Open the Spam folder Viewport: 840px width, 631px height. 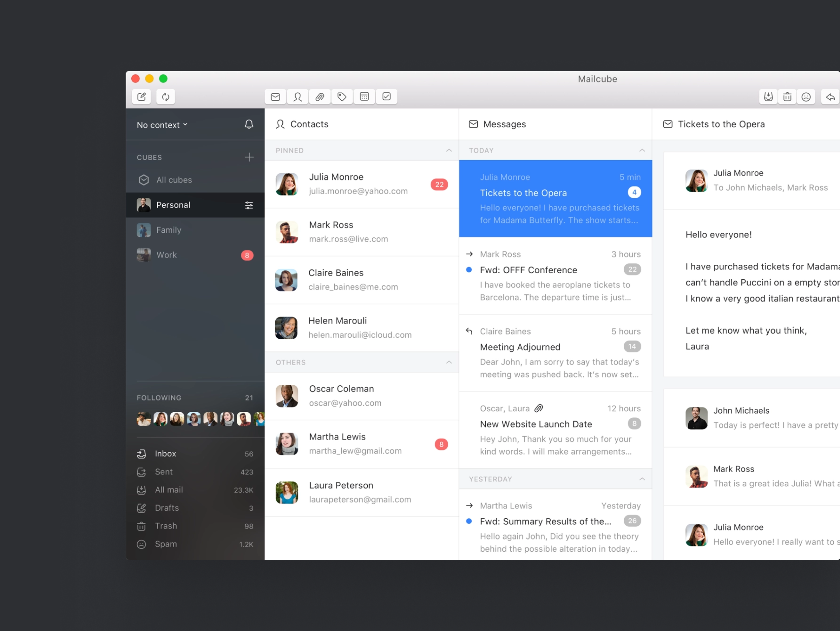click(x=195, y=544)
